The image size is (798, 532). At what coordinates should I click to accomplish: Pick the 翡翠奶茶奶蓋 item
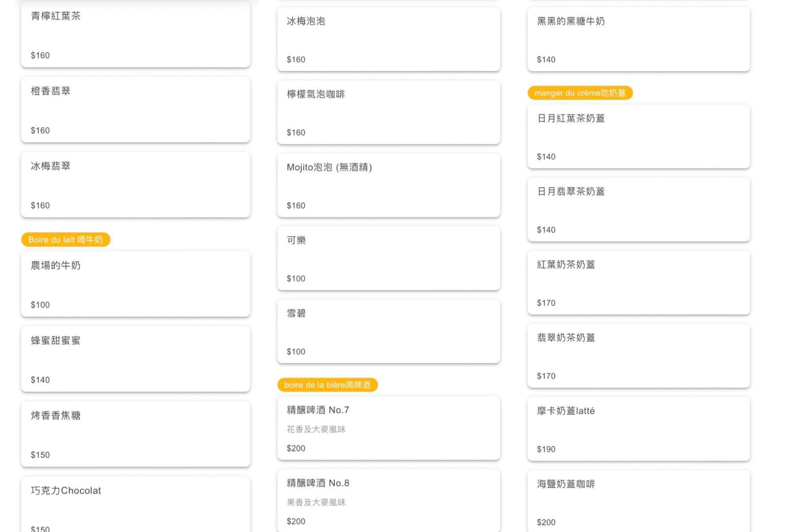639,356
